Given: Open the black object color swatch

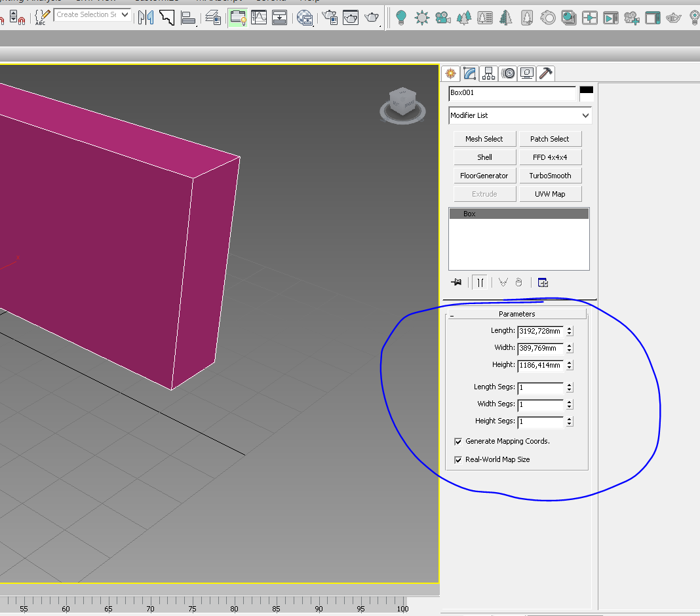Looking at the screenshot, I should (x=586, y=90).
